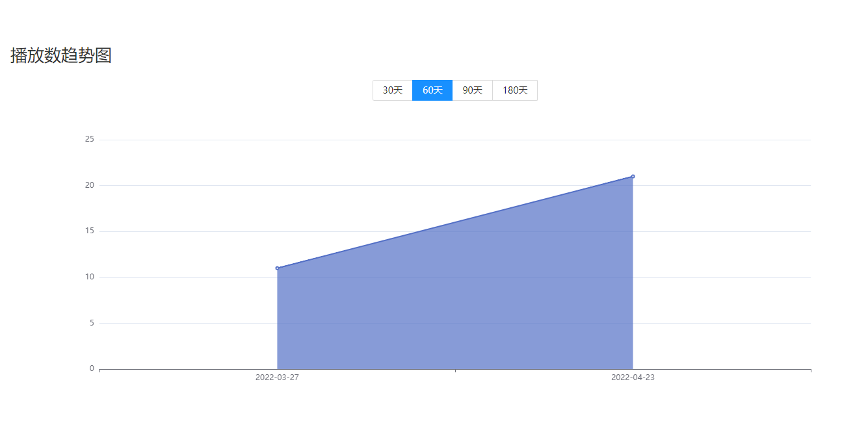Choose the 180天 range button

click(515, 90)
